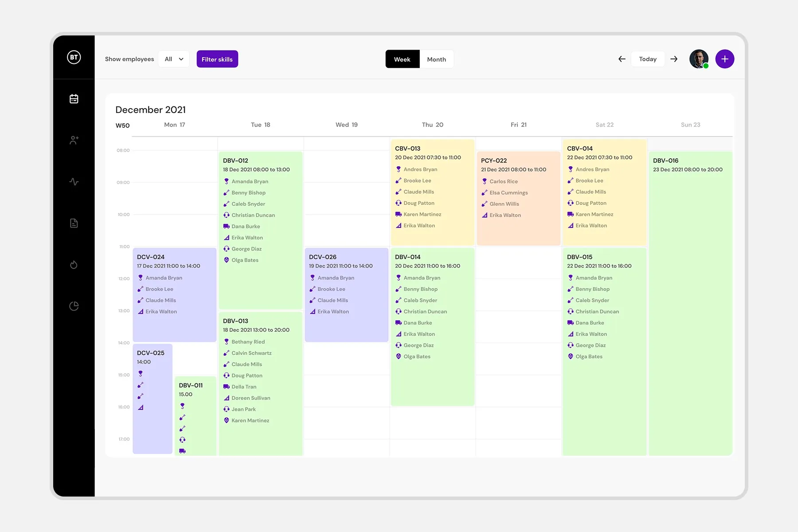Click the purple plus add button
This screenshot has height=532, width=798.
tap(725, 59)
